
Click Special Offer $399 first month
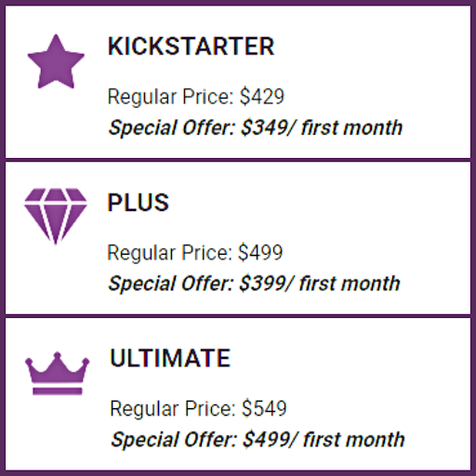pos(255,284)
